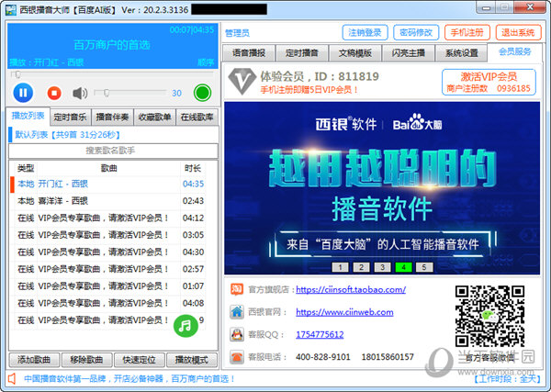Click the Taobao flagship store icon

[237, 289]
